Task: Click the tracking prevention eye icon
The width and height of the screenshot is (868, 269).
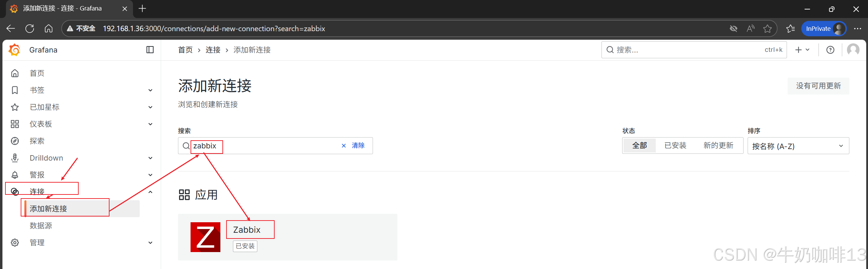Action: pos(733,28)
